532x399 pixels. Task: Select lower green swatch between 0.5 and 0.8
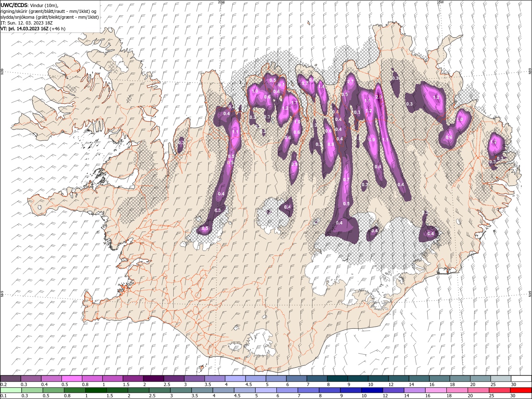coord(53,390)
